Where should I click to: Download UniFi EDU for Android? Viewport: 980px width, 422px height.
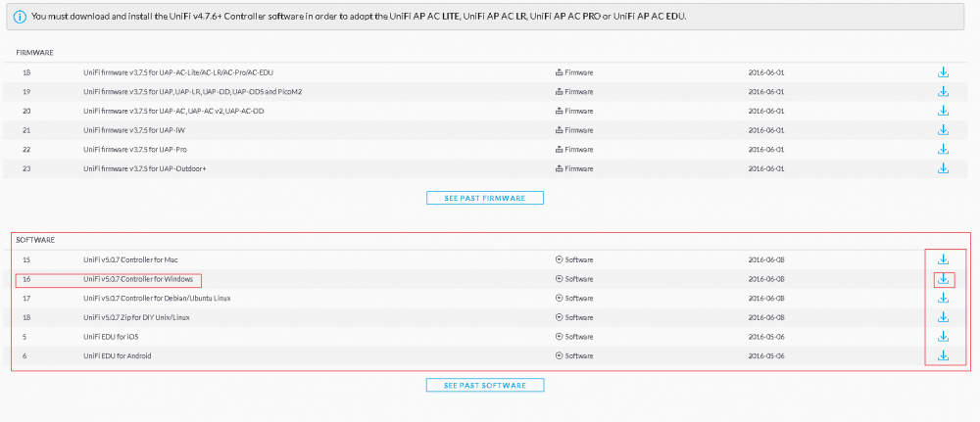(x=943, y=355)
